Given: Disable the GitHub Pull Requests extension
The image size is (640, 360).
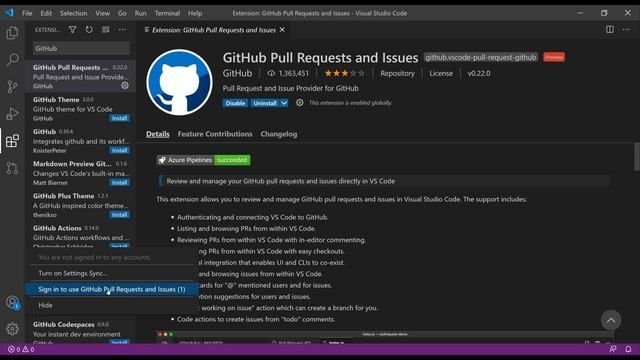Looking at the screenshot, I should click(x=235, y=103).
